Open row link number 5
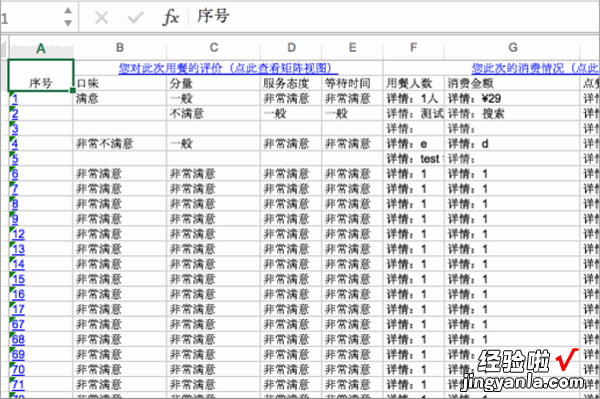600x399 pixels. [15, 159]
